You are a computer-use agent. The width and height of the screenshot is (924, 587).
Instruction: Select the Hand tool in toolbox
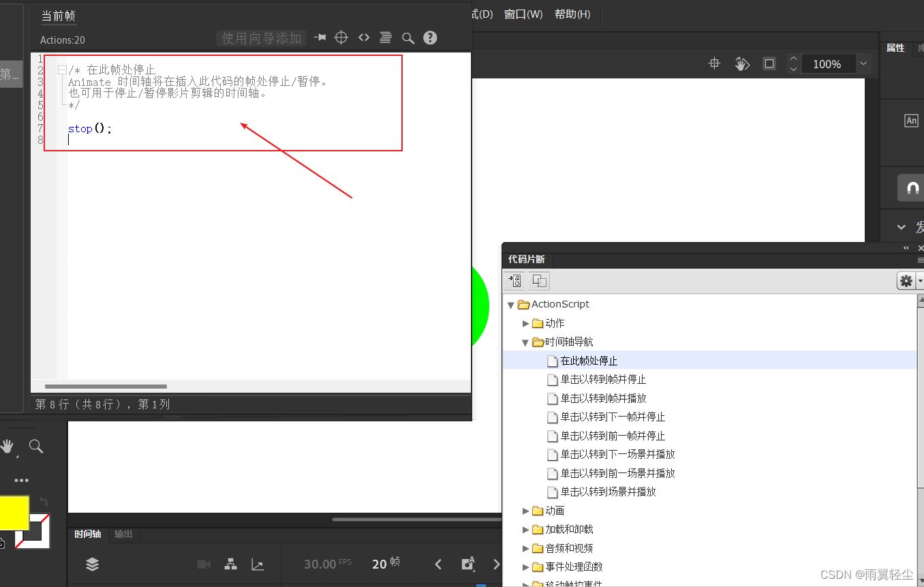pos(7,447)
